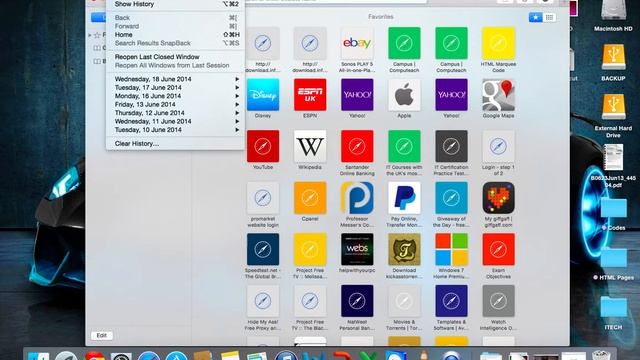Expand Wednesday, 18 June 2014 history submenu
The width and height of the screenshot is (640, 360).
point(175,79)
